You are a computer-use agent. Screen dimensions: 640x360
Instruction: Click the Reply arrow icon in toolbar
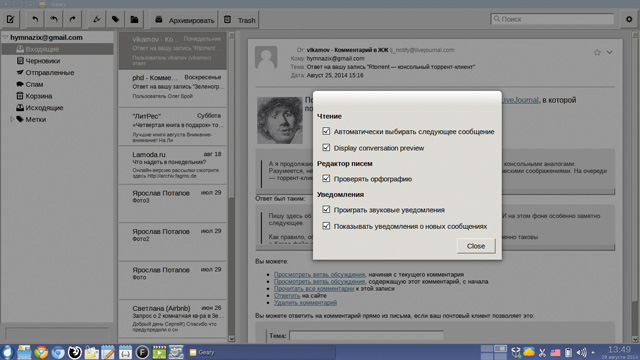click(35, 19)
